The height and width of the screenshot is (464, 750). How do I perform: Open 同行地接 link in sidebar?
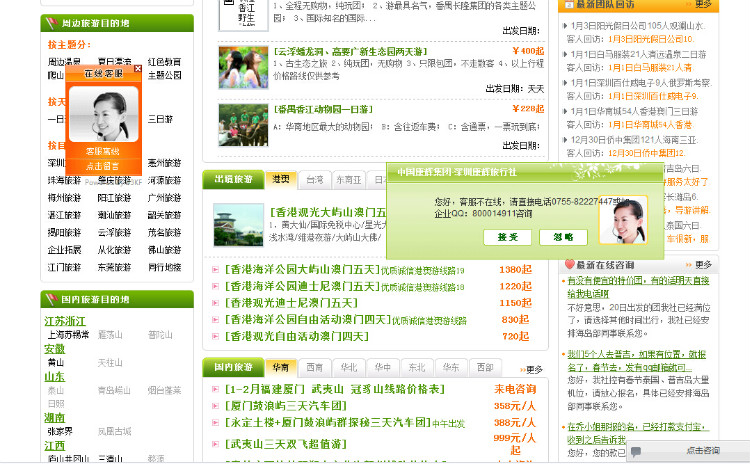(165, 267)
